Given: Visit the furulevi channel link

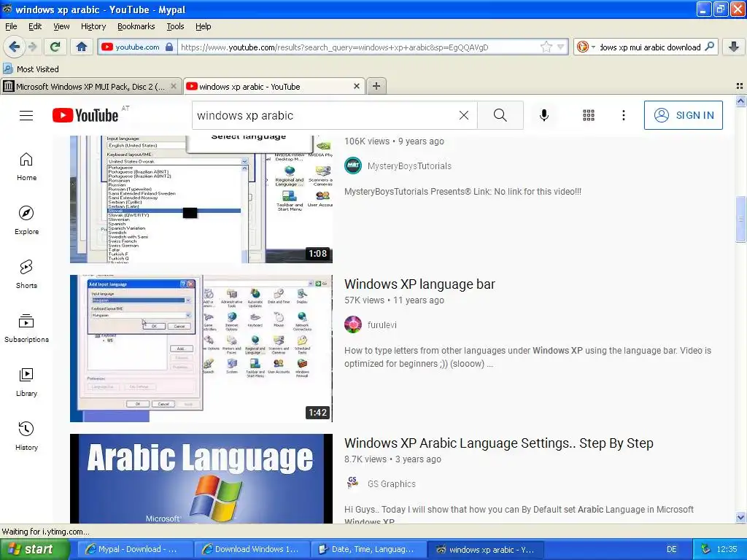Looking at the screenshot, I should tap(382, 325).
